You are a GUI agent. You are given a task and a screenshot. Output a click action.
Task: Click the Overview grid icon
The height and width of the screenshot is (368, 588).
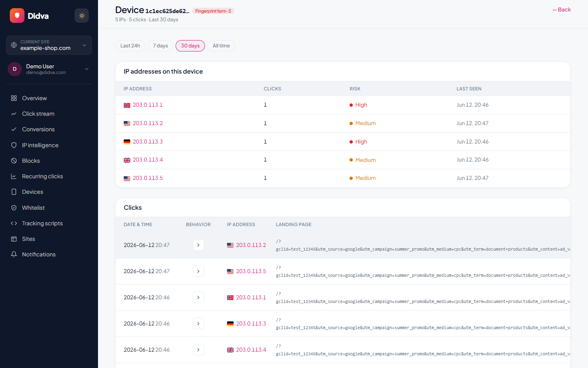click(14, 98)
